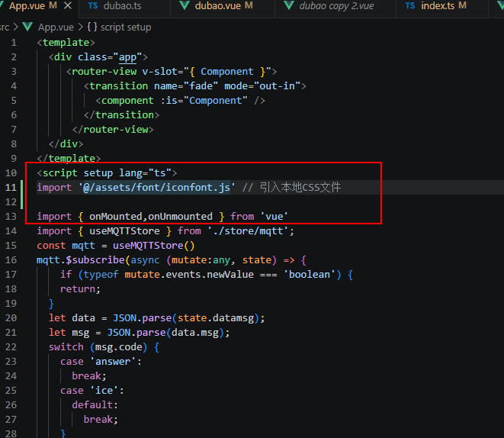Click 'script setup' breadcrumb segment
The width and height of the screenshot is (504, 438).
[x=126, y=27]
